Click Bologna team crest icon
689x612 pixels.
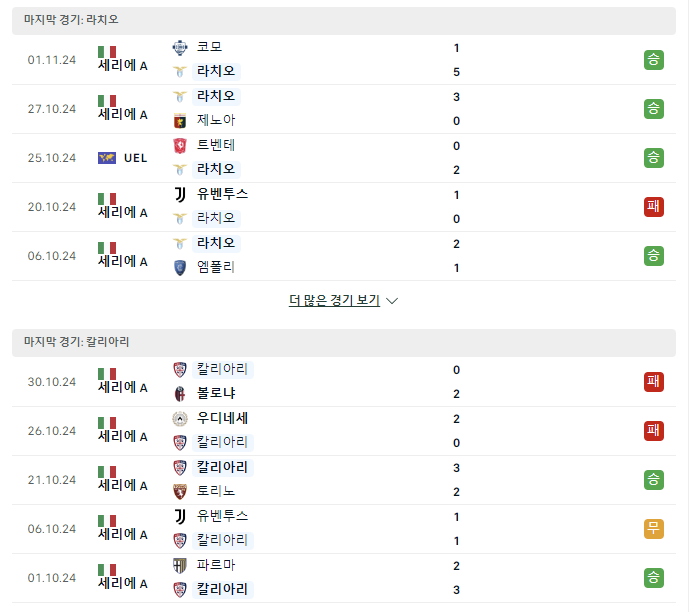[180, 394]
